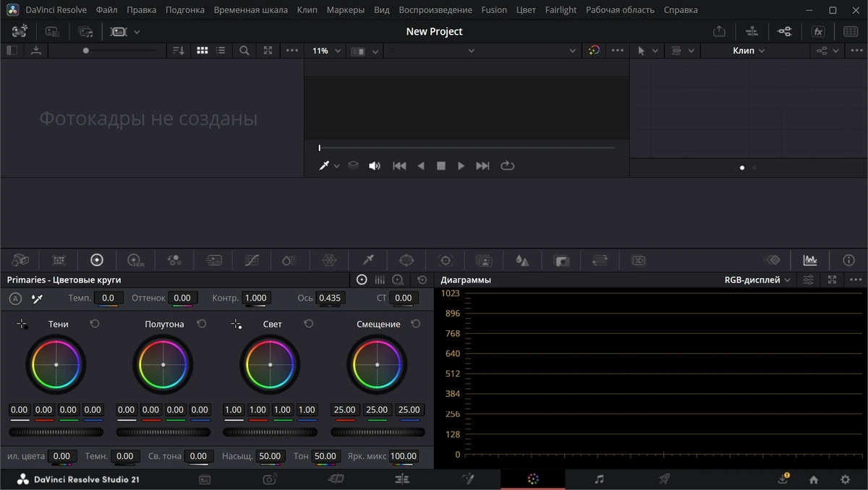
Task: Open the Color Wheels palette icon
Action: 97,260
